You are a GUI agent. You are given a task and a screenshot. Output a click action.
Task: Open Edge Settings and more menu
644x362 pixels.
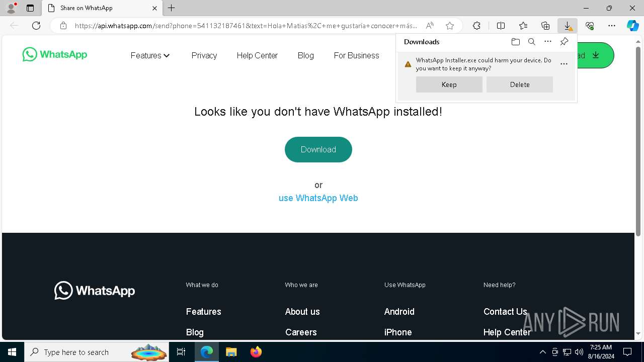click(612, 26)
